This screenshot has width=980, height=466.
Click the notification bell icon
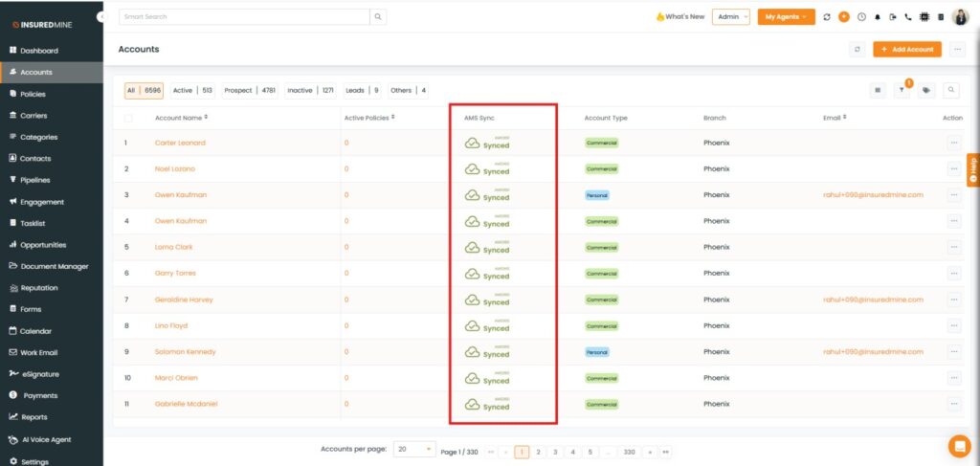point(877,17)
